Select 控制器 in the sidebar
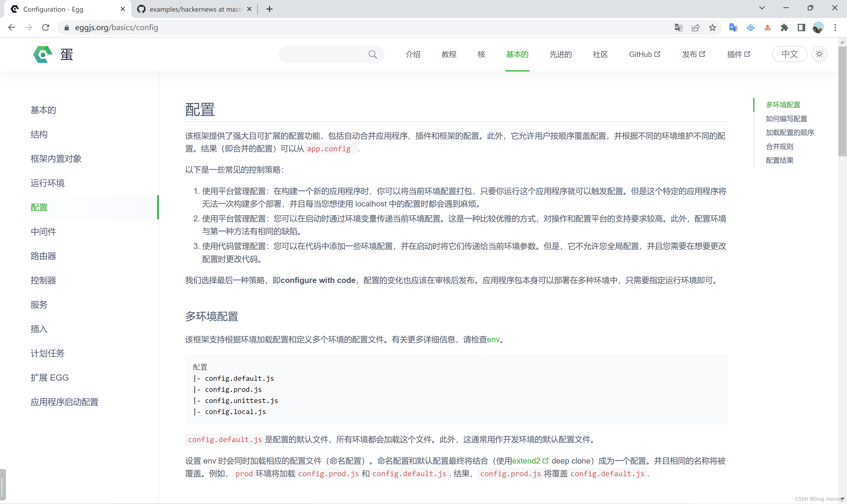This screenshot has width=847, height=504. tap(43, 280)
